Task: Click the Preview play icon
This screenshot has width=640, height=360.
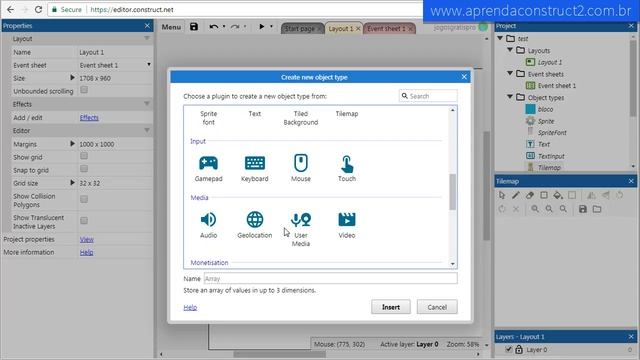Action: pyautogui.click(x=262, y=27)
